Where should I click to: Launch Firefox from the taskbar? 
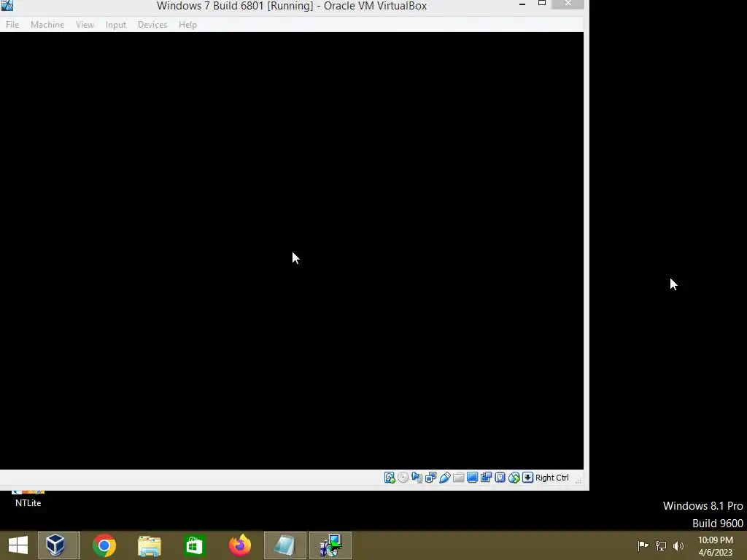[239, 545]
